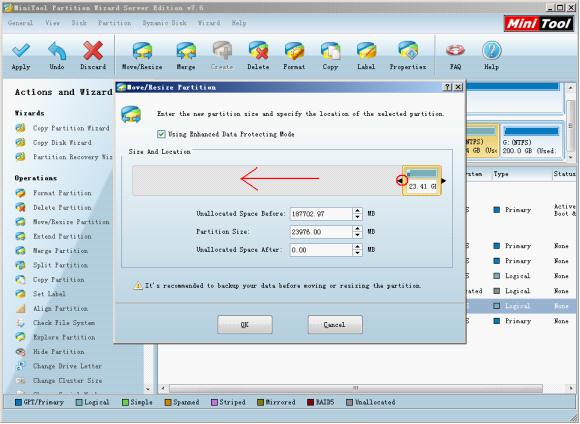Decrease Unallocated Space Before value
This screenshot has height=424, width=580.
(x=357, y=217)
